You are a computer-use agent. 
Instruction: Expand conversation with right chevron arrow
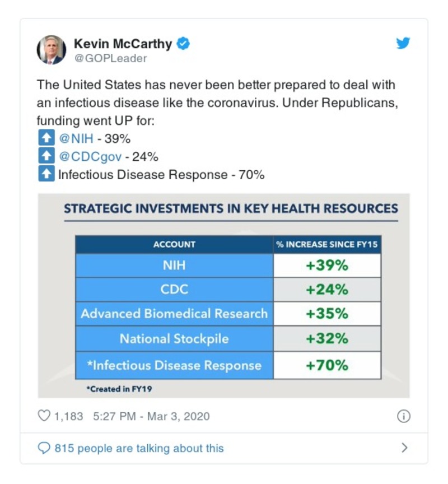tap(404, 448)
